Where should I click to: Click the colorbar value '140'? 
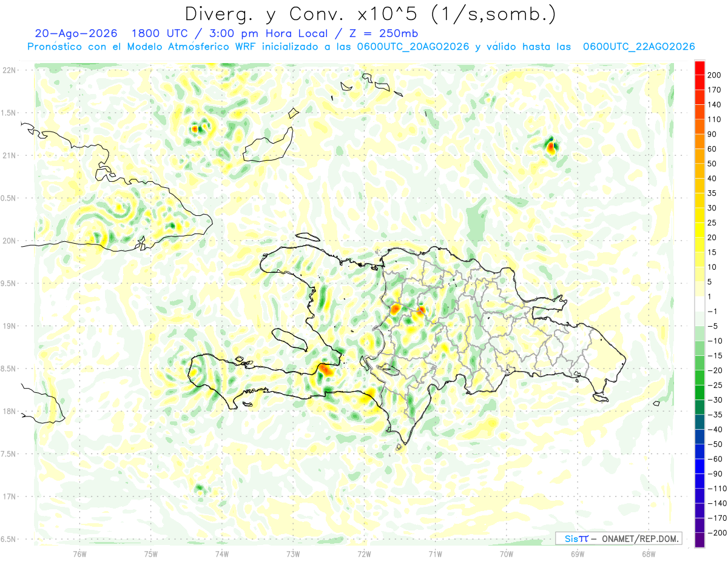(714, 104)
